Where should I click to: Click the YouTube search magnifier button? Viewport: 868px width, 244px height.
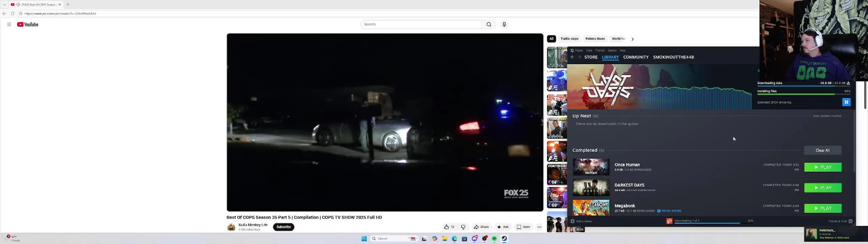tap(489, 24)
